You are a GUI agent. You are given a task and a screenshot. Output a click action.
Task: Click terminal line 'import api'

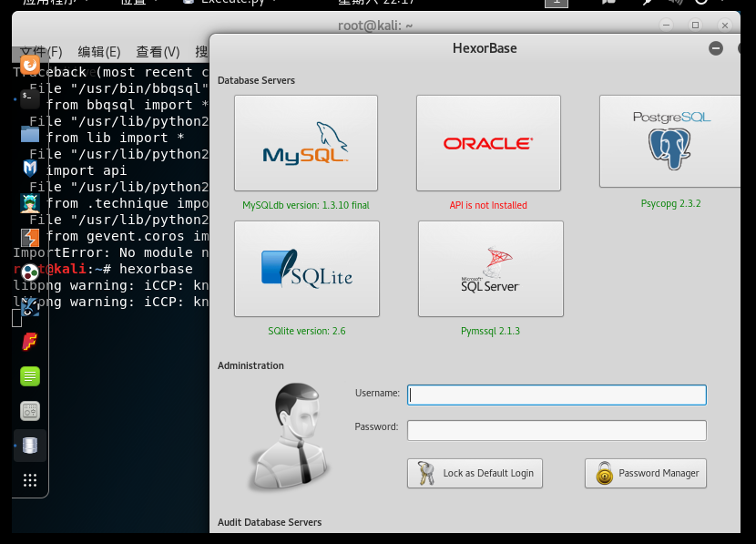pos(87,170)
